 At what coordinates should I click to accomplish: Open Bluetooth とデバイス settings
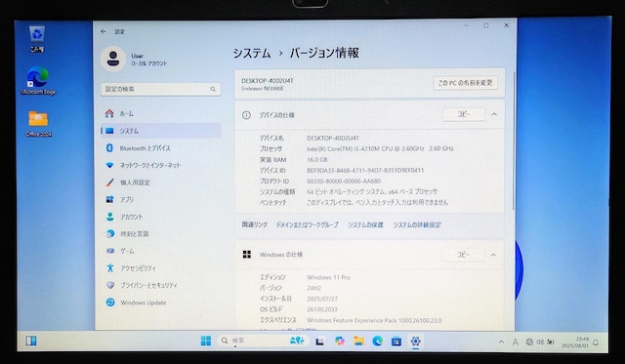pos(160,148)
